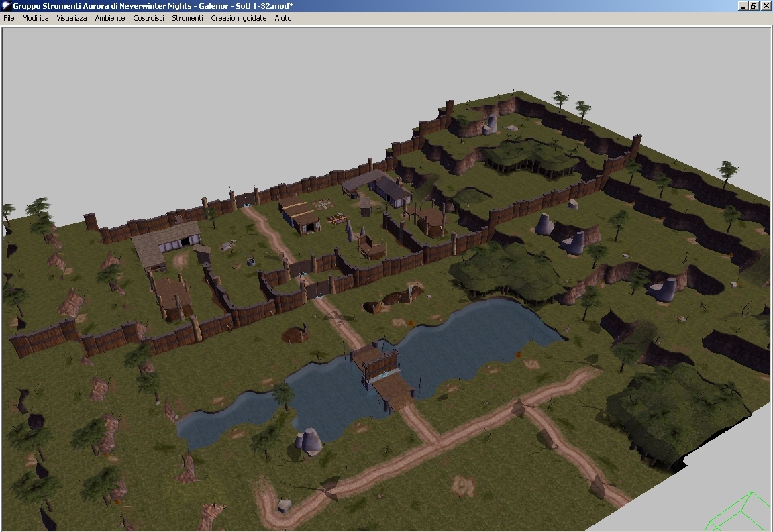Open the Ambiente menu
The width and height of the screenshot is (773, 532).
110,18
